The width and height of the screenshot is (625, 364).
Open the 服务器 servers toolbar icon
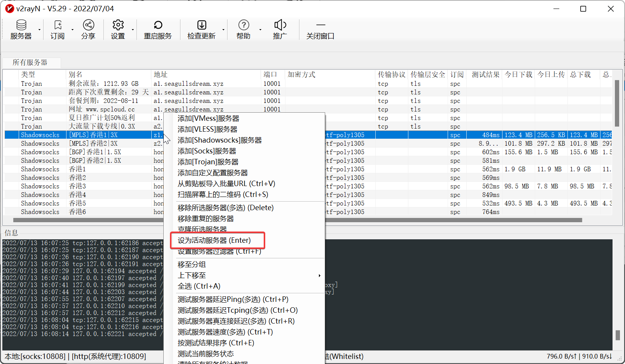click(x=21, y=30)
